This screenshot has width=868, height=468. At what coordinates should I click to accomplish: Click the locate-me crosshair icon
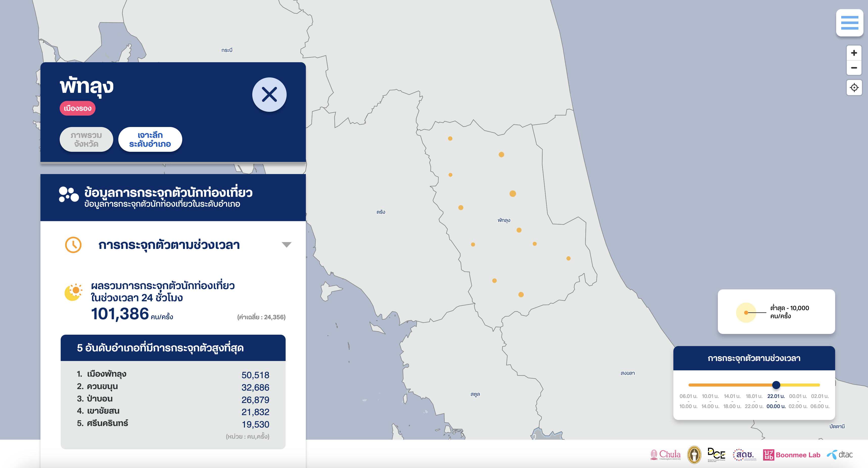[x=854, y=88]
